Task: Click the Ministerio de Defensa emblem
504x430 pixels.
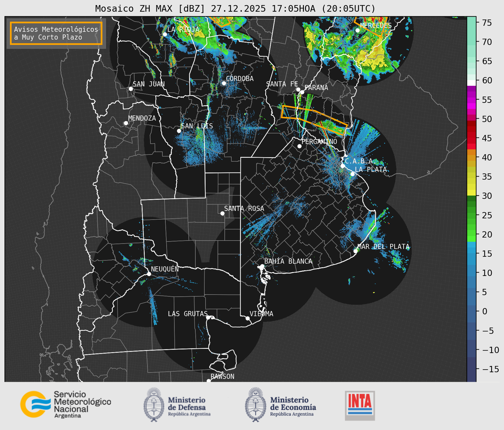Action: pos(154,405)
